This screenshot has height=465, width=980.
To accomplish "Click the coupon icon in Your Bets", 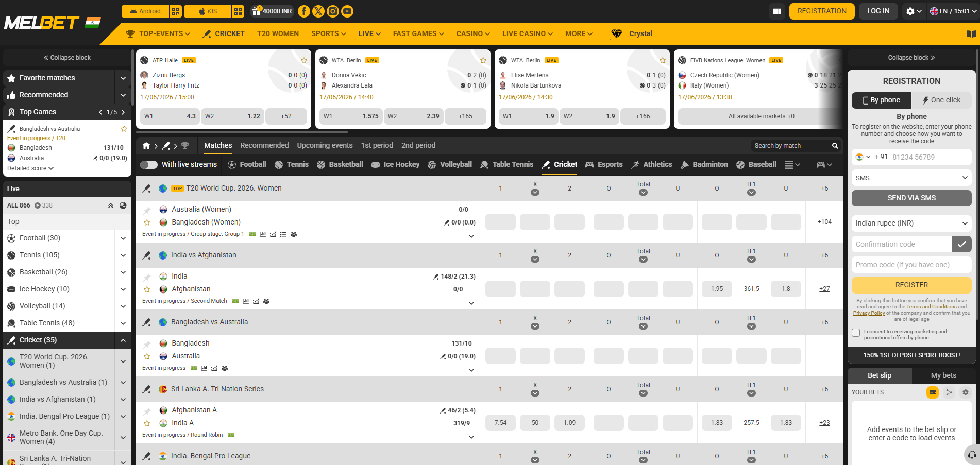I will point(933,392).
